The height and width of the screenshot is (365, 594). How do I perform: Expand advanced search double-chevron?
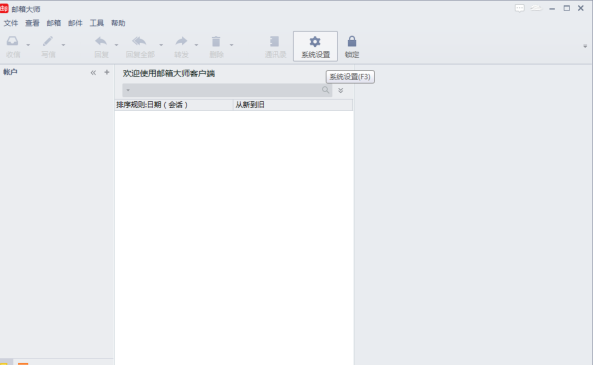click(341, 90)
